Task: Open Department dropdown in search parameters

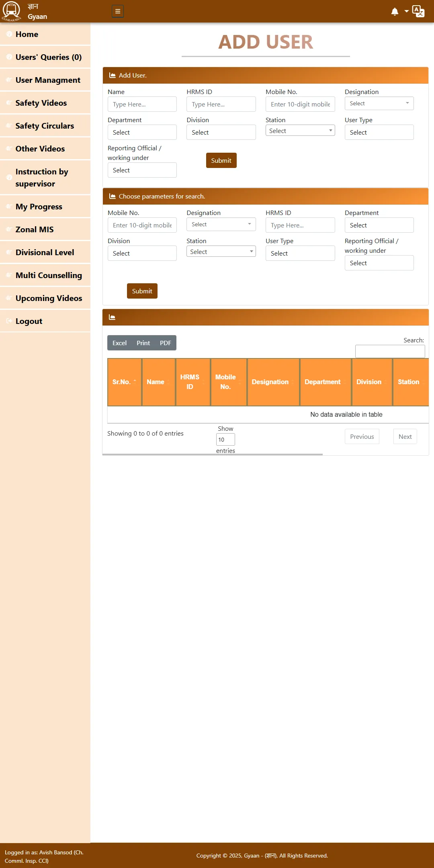Action: 379,225
